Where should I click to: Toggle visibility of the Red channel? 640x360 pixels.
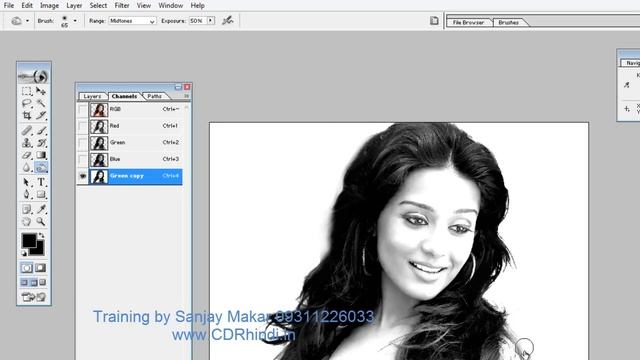[82, 126]
